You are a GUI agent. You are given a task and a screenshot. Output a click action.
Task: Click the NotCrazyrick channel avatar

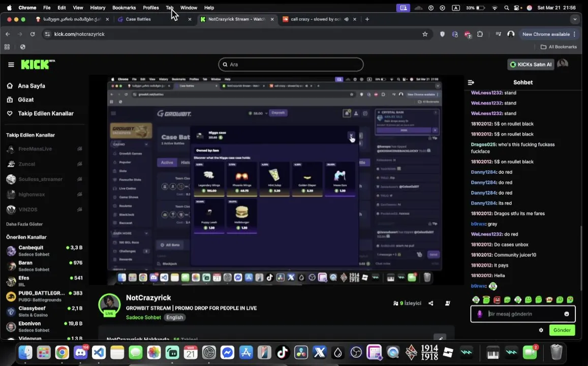pyautogui.click(x=109, y=304)
